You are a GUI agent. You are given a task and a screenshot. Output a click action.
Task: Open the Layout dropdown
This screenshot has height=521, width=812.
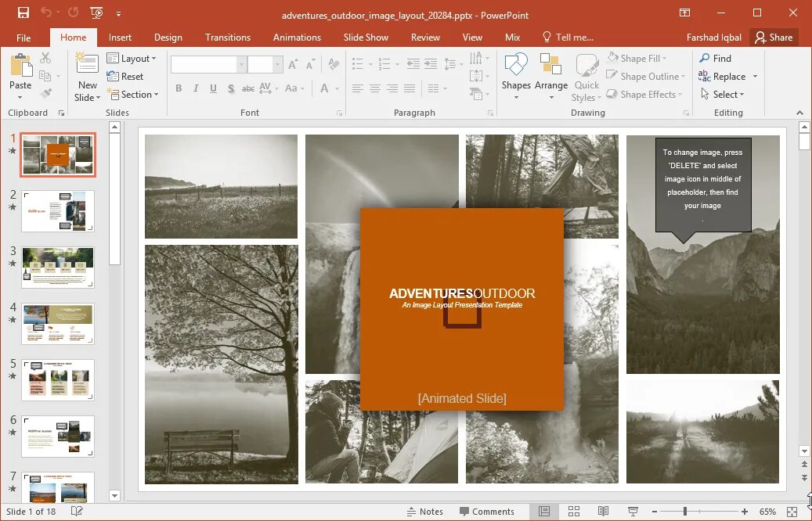(132, 59)
